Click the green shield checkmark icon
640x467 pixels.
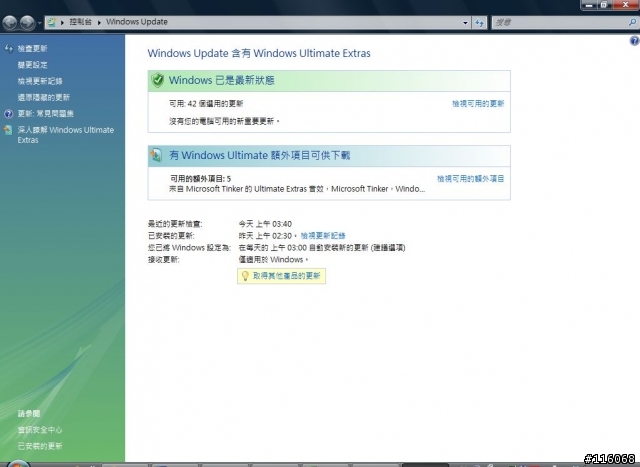pyautogui.click(x=158, y=80)
